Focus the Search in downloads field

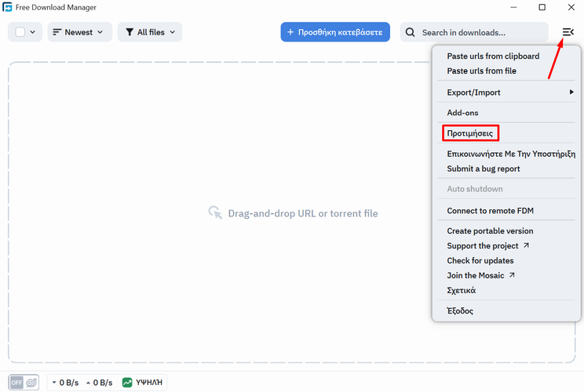(479, 32)
